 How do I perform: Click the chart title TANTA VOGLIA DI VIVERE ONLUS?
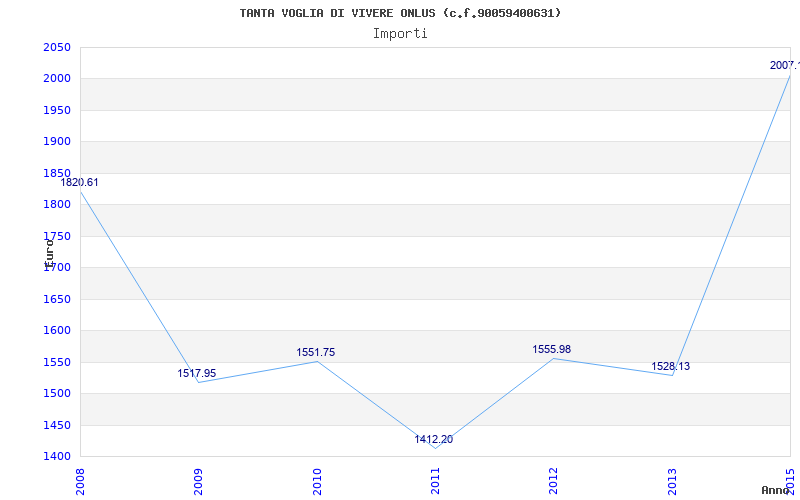tap(400, 13)
